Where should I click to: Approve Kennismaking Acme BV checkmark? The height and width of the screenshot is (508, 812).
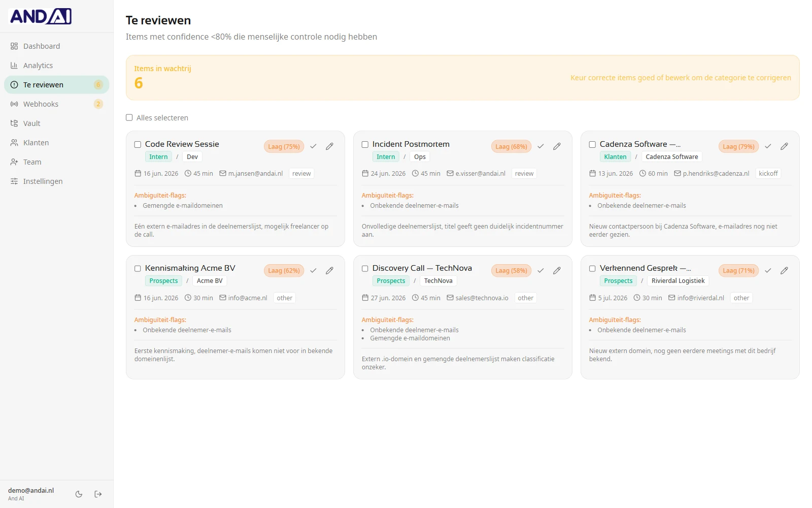point(313,271)
